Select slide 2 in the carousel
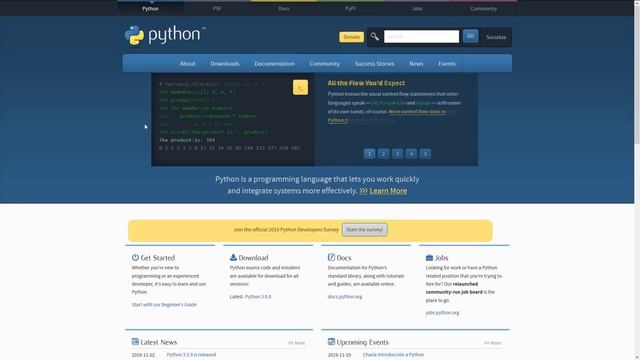This screenshot has width=640, height=360. tap(383, 154)
